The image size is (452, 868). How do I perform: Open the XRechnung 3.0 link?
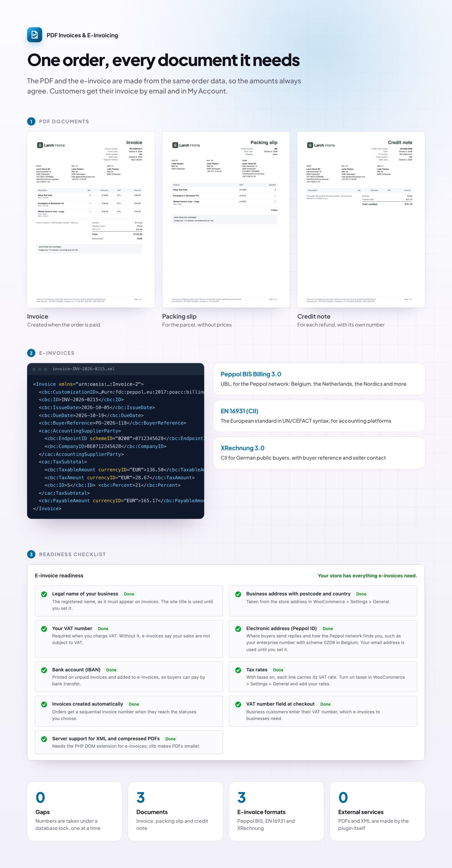pyautogui.click(x=242, y=448)
